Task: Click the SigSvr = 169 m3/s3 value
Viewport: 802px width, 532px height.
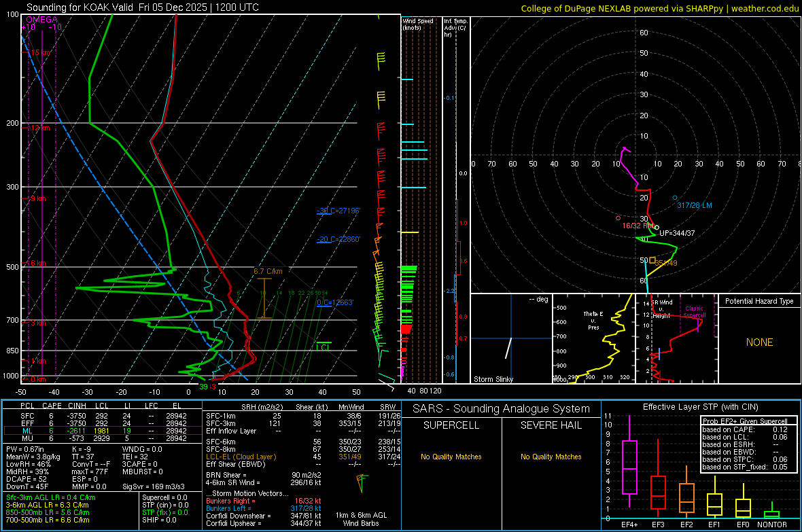Action: coord(154,486)
